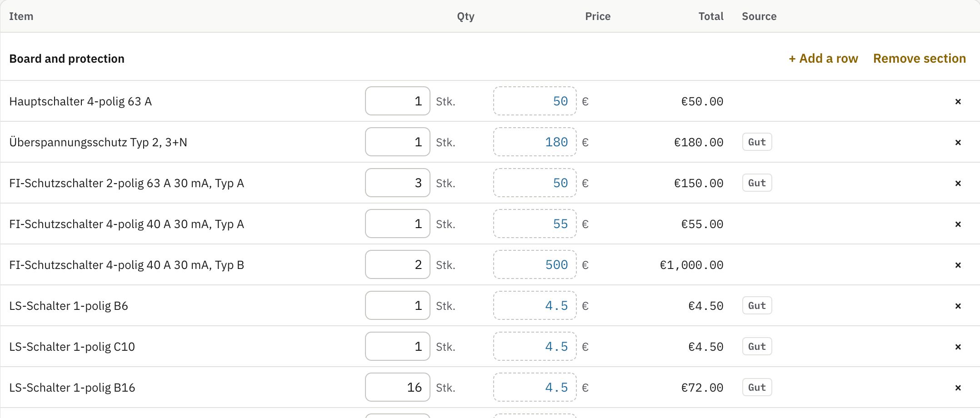Viewport: 980px width, 418px height.
Task: Edit quantity 2 for FI-Schutzschalter Typ B
Action: [x=398, y=264]
